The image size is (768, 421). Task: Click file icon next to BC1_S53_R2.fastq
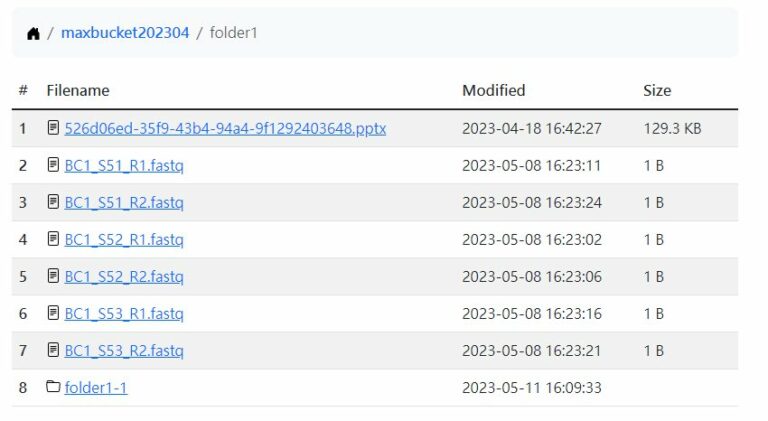[54, 350]
